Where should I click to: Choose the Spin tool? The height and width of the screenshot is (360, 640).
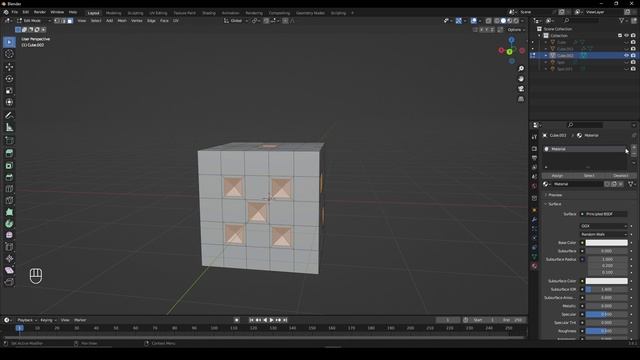(x=9, y=224)
